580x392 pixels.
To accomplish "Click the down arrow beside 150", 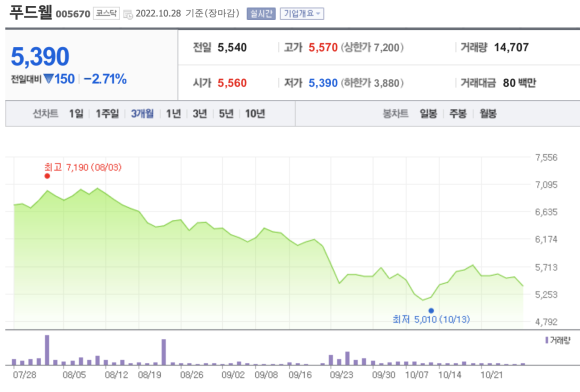I will 48,79.
